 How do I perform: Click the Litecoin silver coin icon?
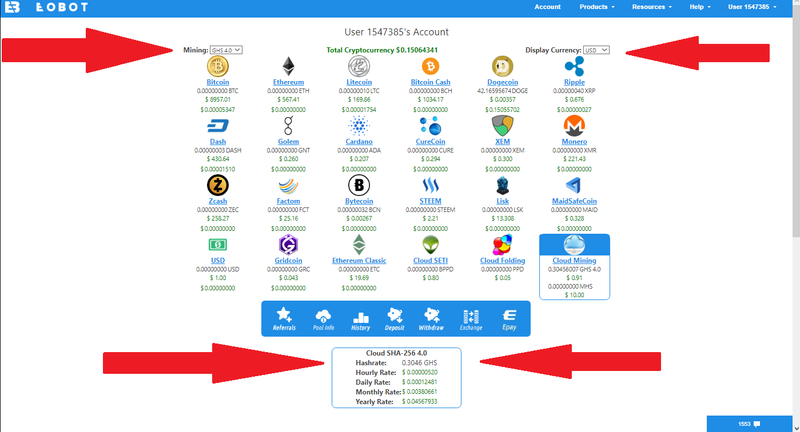tap(359, 66)
